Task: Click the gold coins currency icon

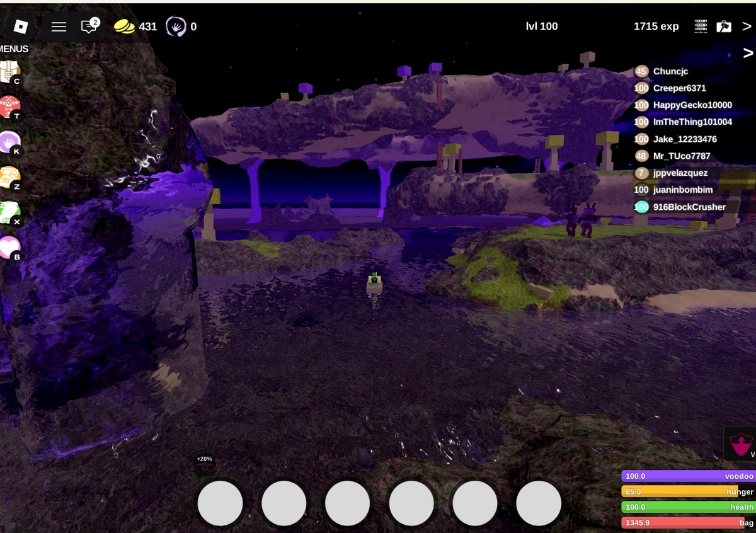Action: 124,26
